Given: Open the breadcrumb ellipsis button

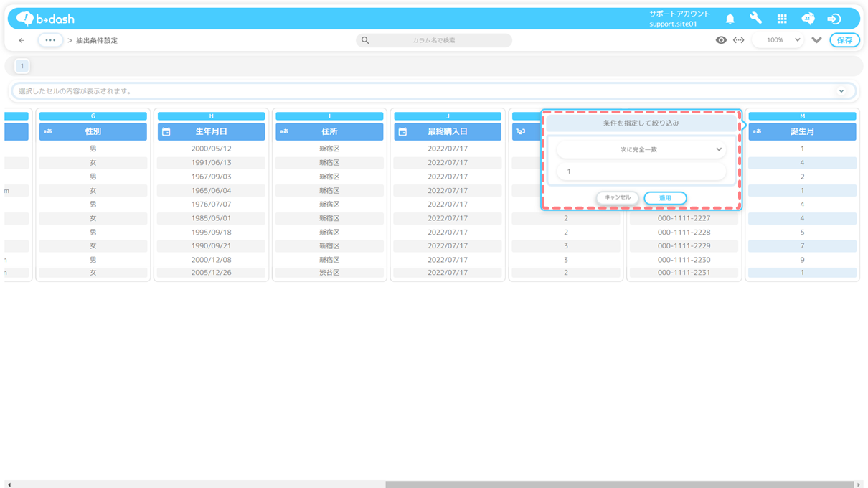Looking at the screenshot, I should pos(50,40).
